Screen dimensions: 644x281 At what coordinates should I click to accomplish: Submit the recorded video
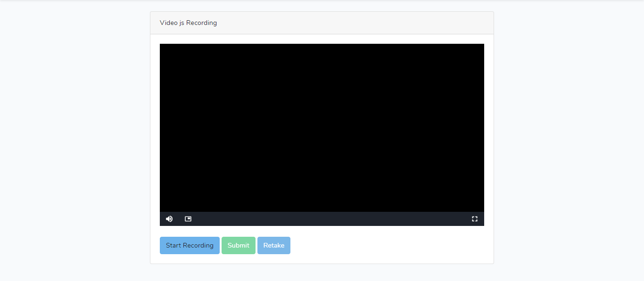tap(239, 245)
